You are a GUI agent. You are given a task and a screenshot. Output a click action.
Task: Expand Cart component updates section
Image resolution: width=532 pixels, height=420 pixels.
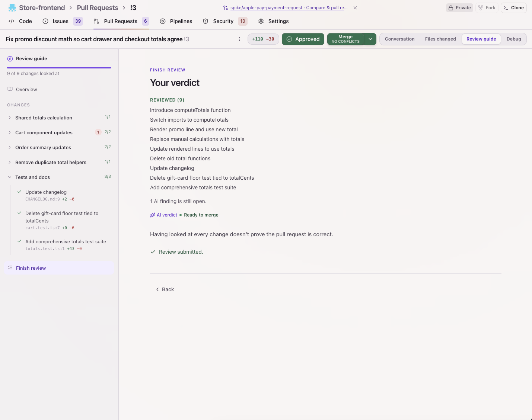pos(10,132)
